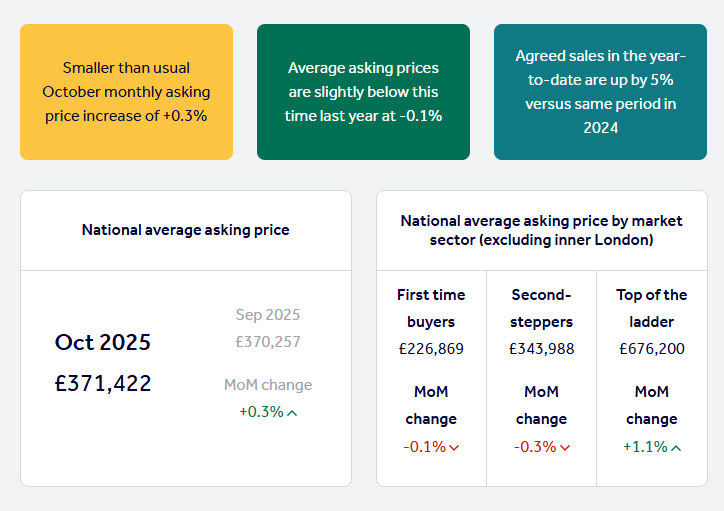The image size is (724, 511).
Task: Click the £676,200 top of ladder price
Action: coord(651,349)
